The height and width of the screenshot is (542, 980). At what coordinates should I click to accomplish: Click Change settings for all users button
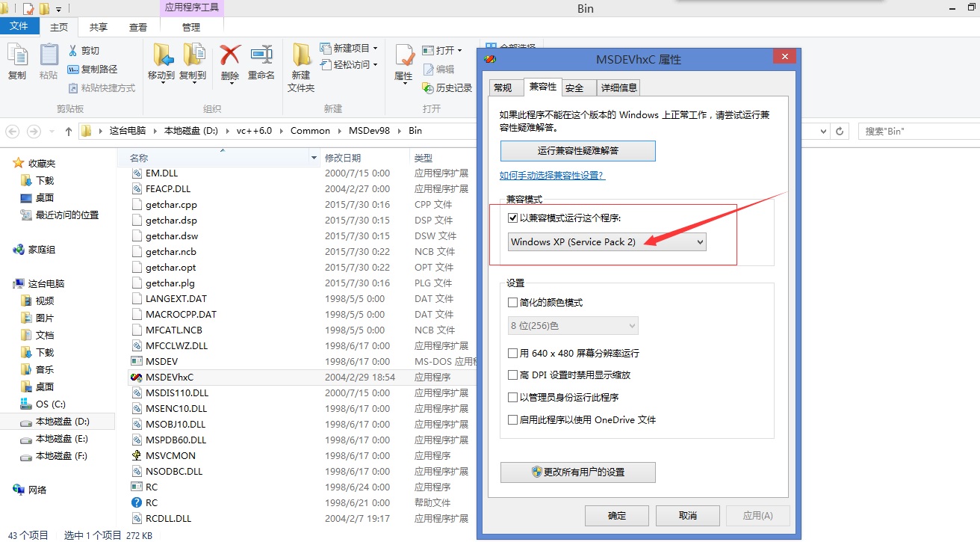coord(578,472)
